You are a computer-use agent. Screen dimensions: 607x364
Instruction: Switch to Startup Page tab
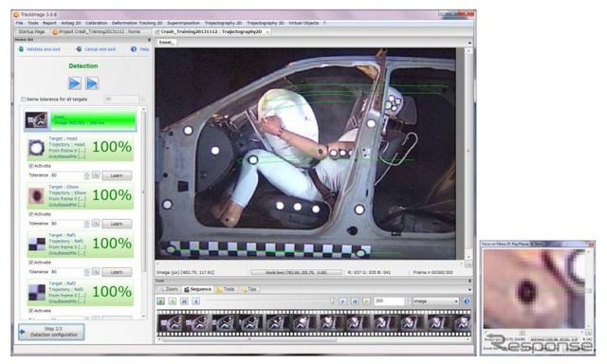click(x=31, y=31)
